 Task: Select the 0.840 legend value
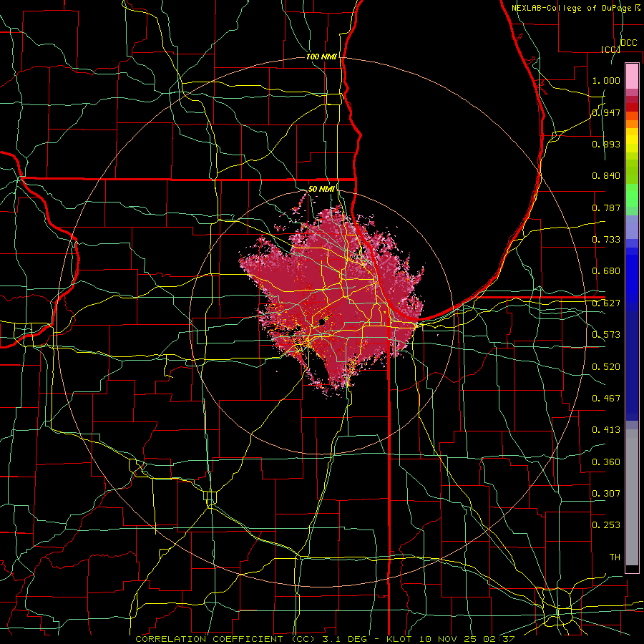point(606,176)
